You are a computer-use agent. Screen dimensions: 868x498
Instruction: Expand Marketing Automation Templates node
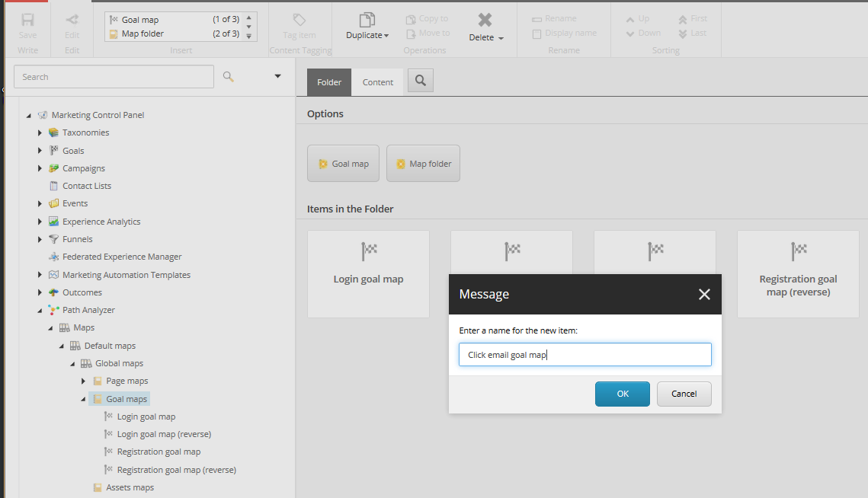(40, 274)
